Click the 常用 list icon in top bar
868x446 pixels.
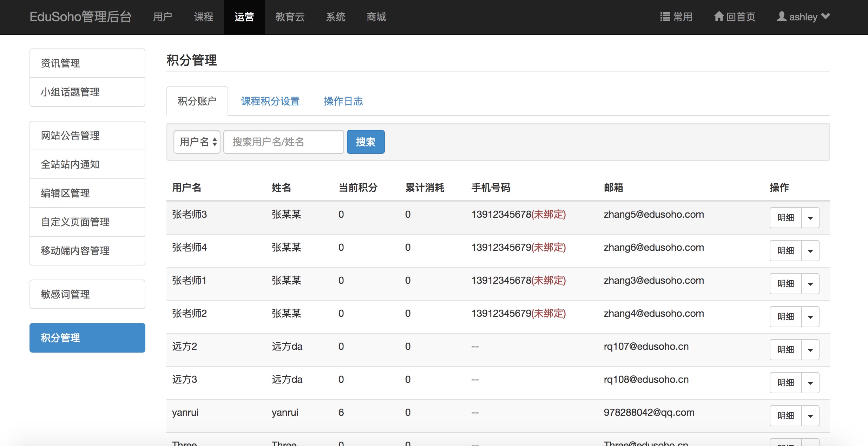click(x=665, y=17)
